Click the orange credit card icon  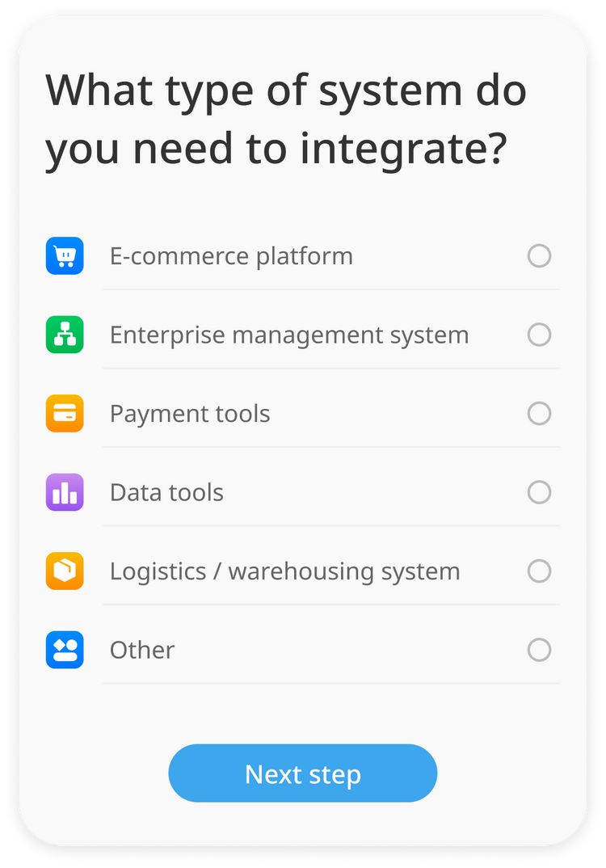pyautogui.click(x=65, y=414)
